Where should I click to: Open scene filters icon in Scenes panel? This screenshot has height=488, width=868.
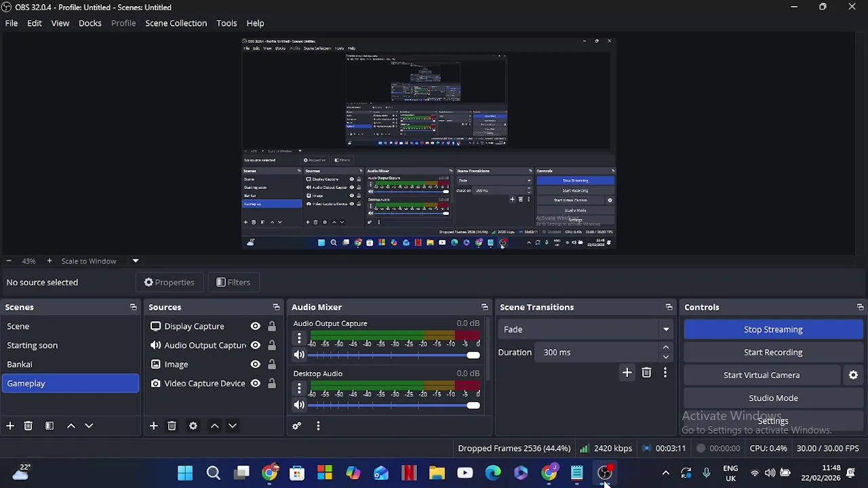tap(50, 426)
